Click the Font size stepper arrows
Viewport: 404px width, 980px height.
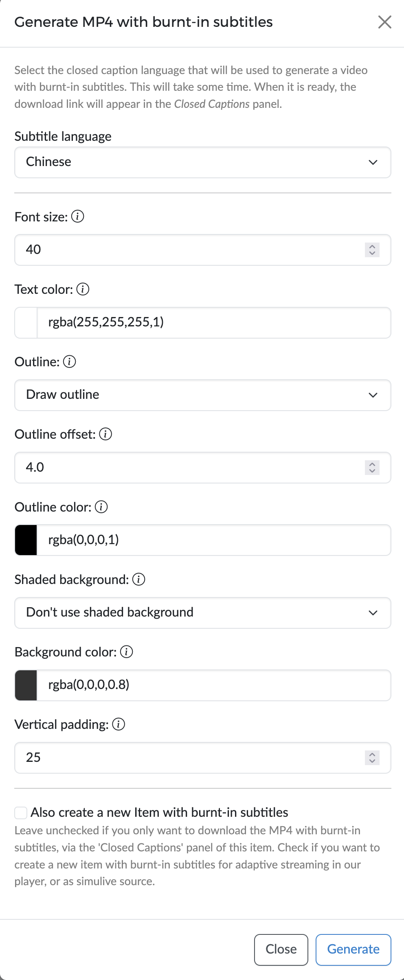tap(372, 250)
